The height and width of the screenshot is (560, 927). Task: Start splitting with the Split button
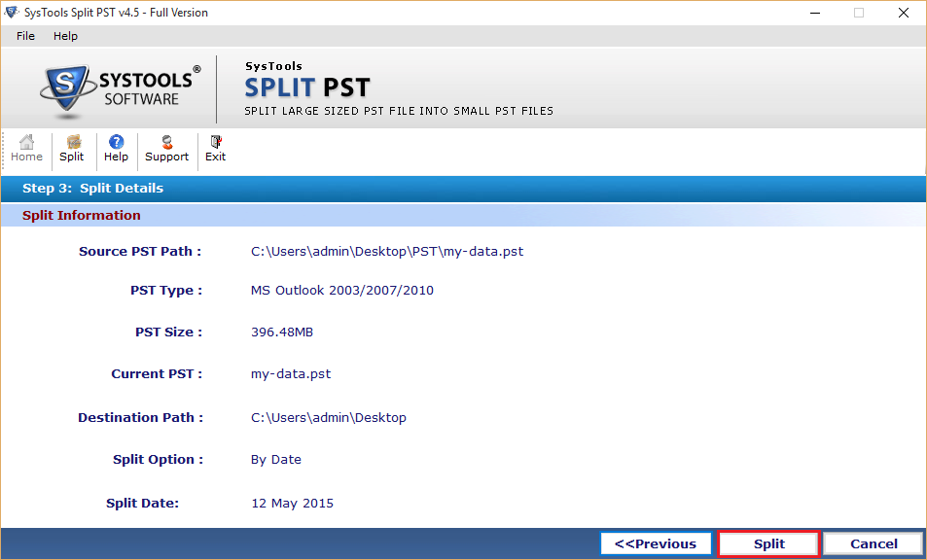click(769, 543)
